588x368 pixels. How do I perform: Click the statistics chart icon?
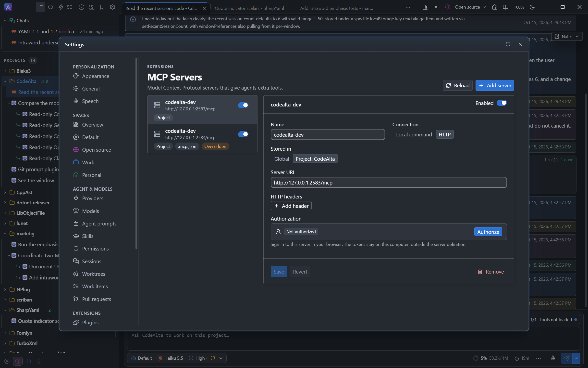425,7
